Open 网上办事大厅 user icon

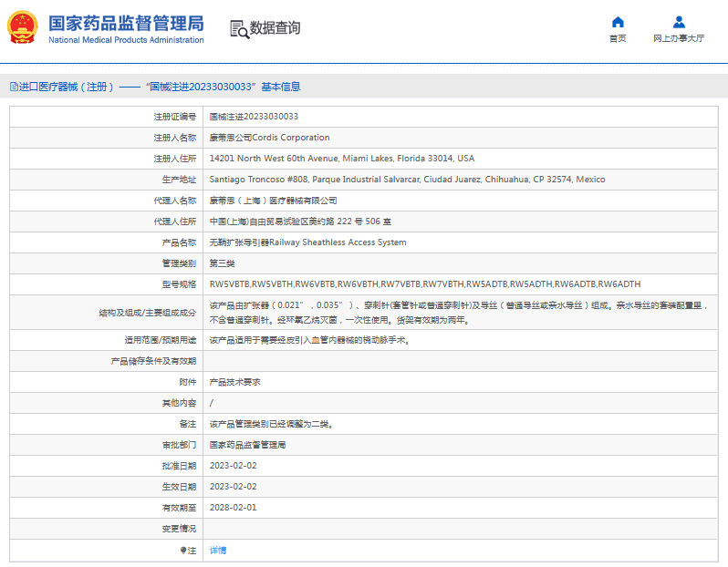(679, 22)
